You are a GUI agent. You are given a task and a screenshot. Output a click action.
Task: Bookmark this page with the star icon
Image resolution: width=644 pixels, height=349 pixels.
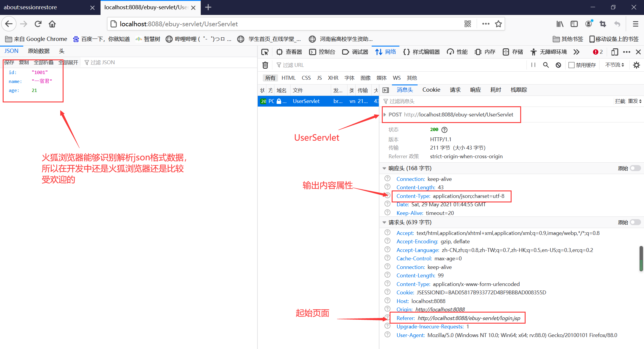498,24
